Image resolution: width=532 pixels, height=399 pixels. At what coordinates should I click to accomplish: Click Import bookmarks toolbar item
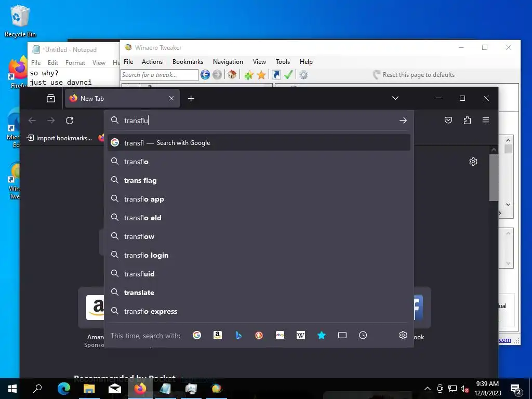pyautogui.click(x=59, y=138)
